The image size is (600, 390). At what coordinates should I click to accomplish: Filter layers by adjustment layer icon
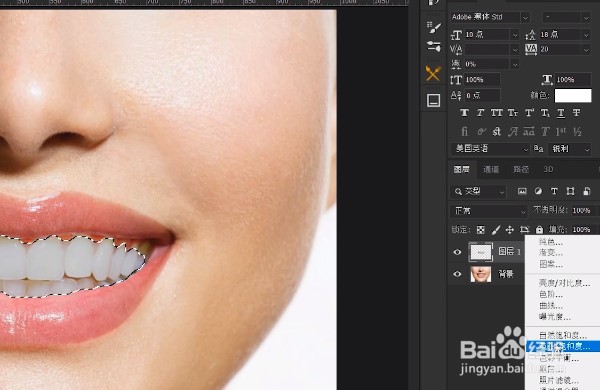click(x=538, y=191)
